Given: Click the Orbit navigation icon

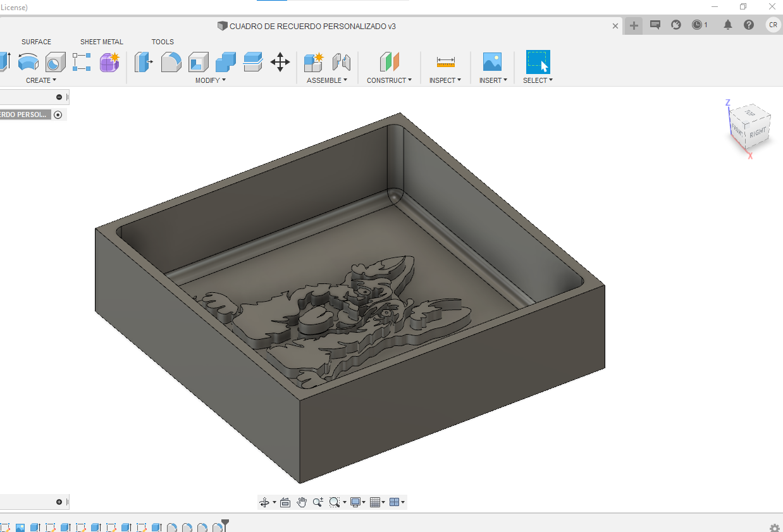Looking at the screenshot, I should (x=264, y=502).
